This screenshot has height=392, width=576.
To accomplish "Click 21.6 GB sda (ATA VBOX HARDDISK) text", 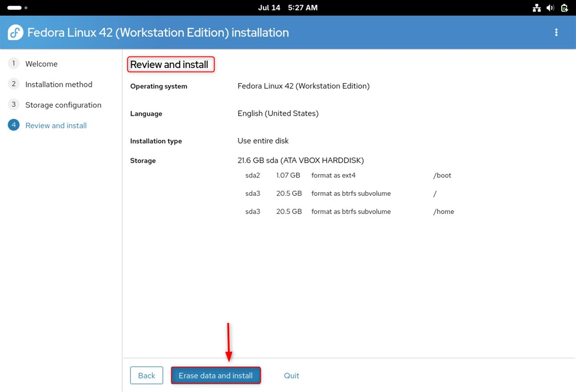I will (301, 160).
